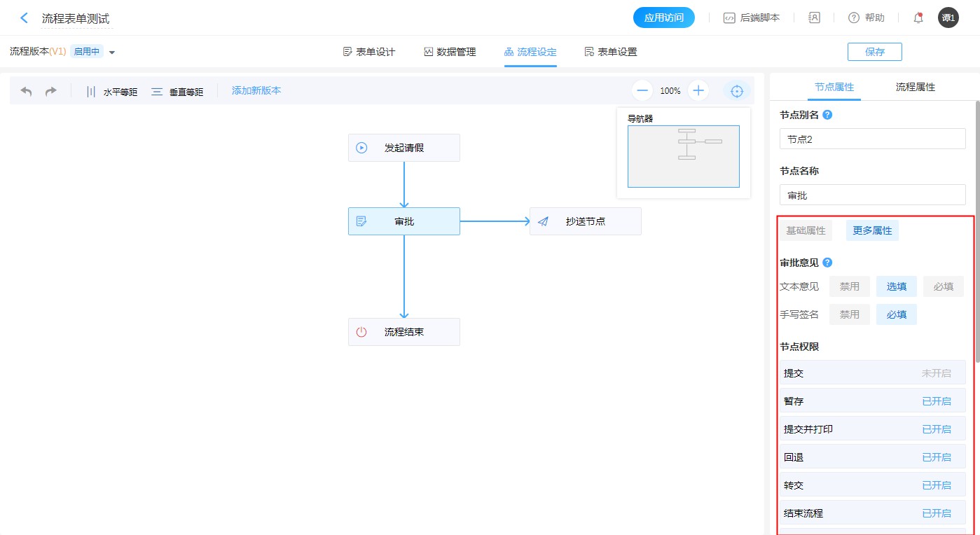Open the 谭1 user avatar menu
The width and height of the screenshot is (980, 535).
click(948, 18)
